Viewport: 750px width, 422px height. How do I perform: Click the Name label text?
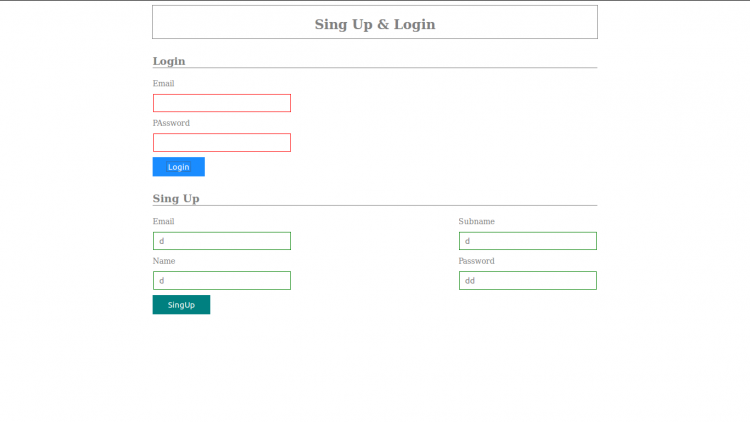[x=163, y=261]
